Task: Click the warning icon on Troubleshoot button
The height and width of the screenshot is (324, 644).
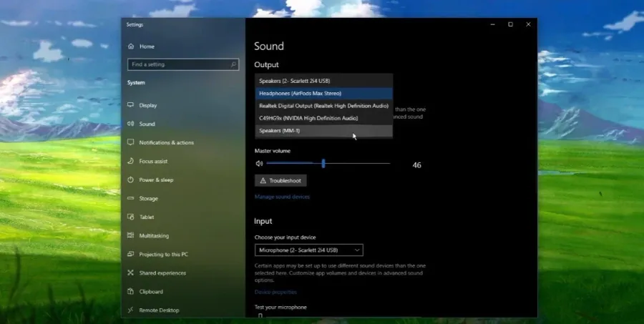Action: (x=263, y=181)
